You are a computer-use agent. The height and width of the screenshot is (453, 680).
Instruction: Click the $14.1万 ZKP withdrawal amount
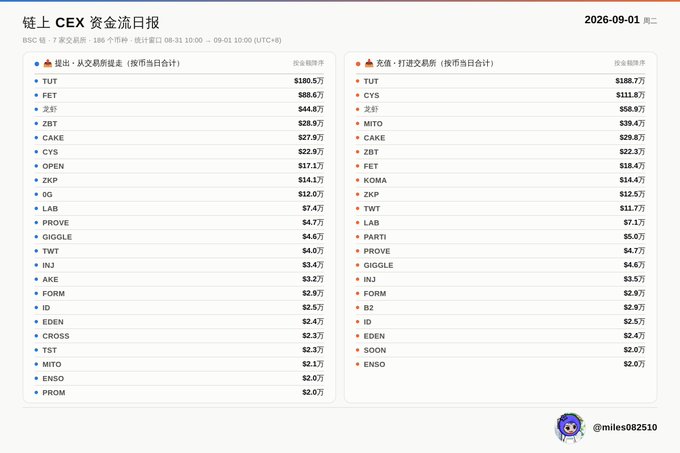[311, 180]
